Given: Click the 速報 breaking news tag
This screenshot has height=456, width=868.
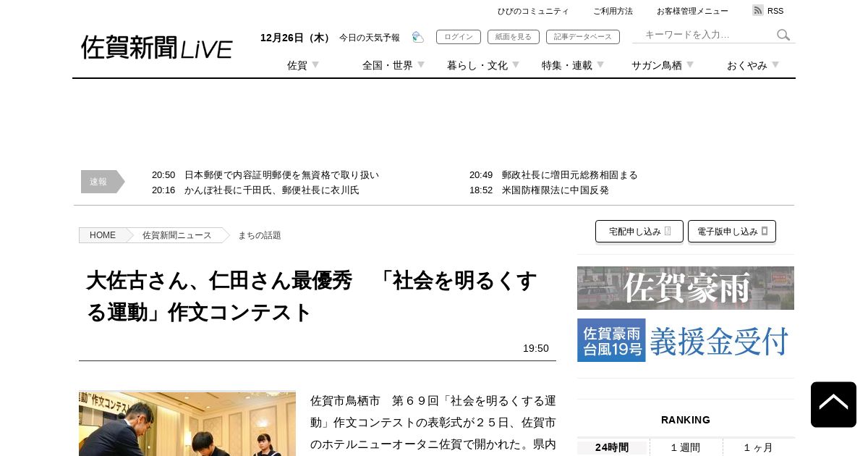Looking at the screenshot, I should click(x=103, y=182).
